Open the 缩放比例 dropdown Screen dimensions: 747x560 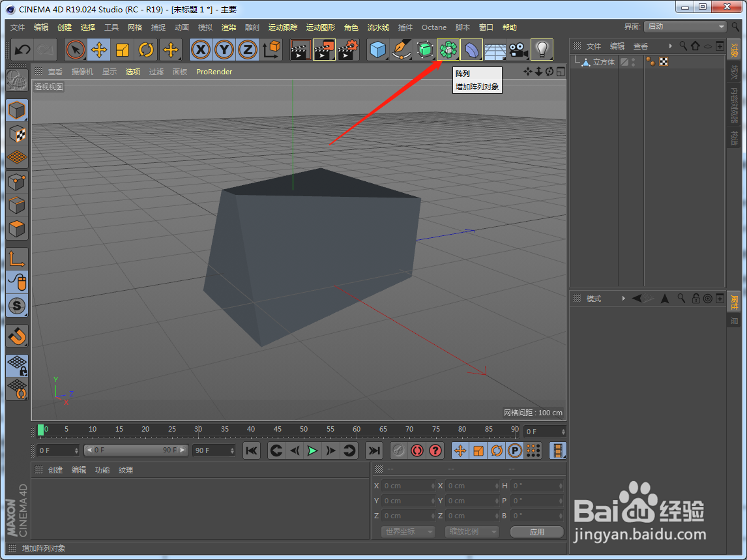[472, 531]
